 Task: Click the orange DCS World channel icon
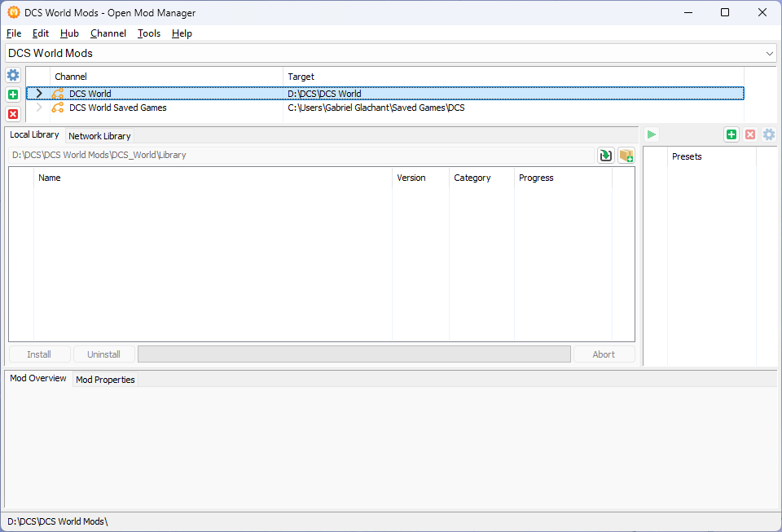coord(58,94)
